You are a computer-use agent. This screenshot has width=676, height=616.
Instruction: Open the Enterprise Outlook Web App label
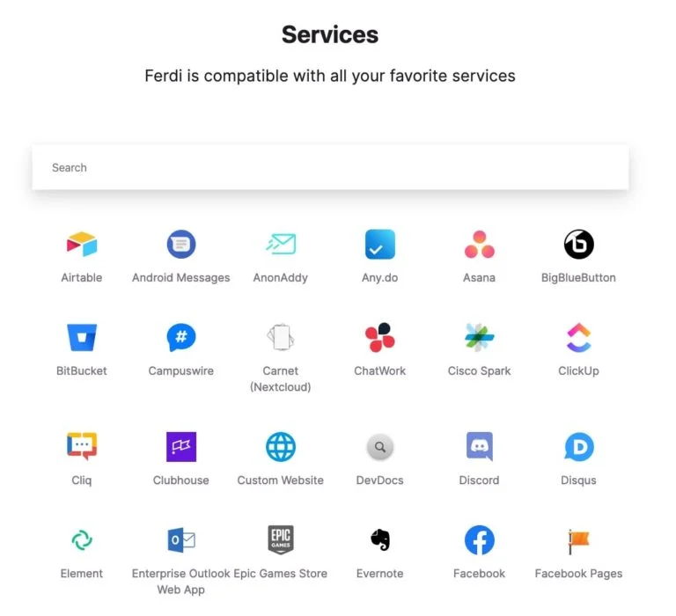pyautogui.click(x=181, y=582)
